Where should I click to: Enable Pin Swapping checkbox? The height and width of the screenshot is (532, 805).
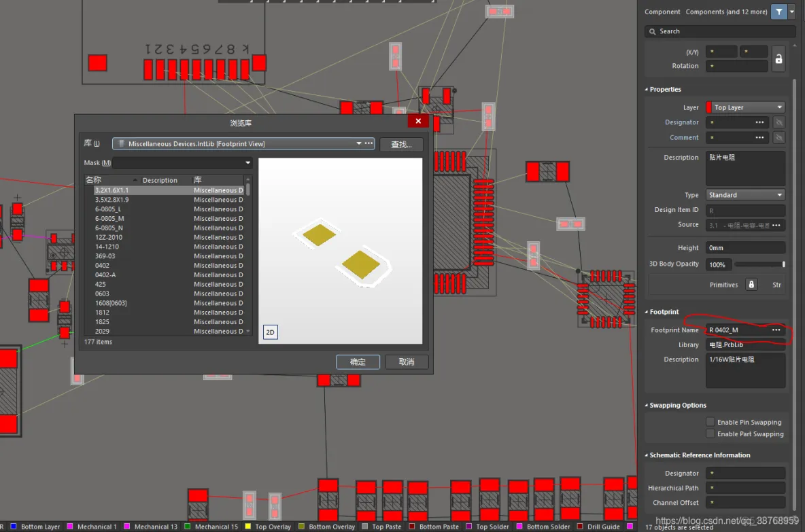coord(710,422)
